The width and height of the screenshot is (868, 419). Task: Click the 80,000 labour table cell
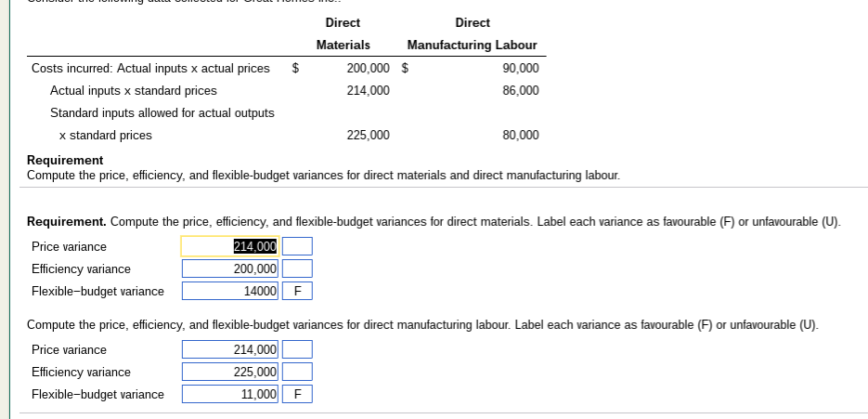(521, 136)
